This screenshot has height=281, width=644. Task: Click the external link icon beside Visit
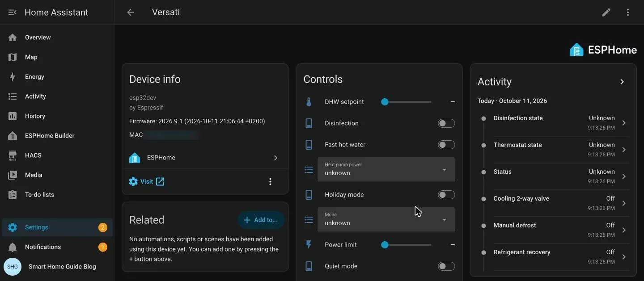pos(160,182)
